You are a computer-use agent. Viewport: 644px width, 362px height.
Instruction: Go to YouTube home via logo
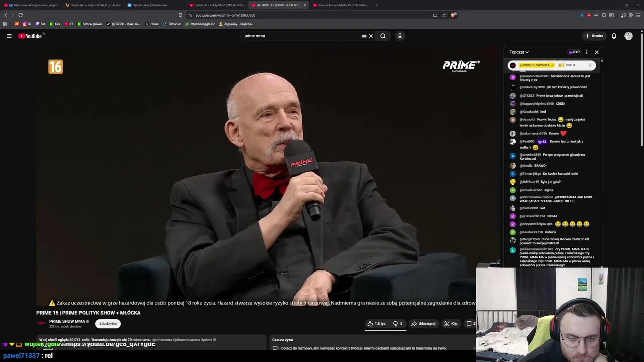30,36
